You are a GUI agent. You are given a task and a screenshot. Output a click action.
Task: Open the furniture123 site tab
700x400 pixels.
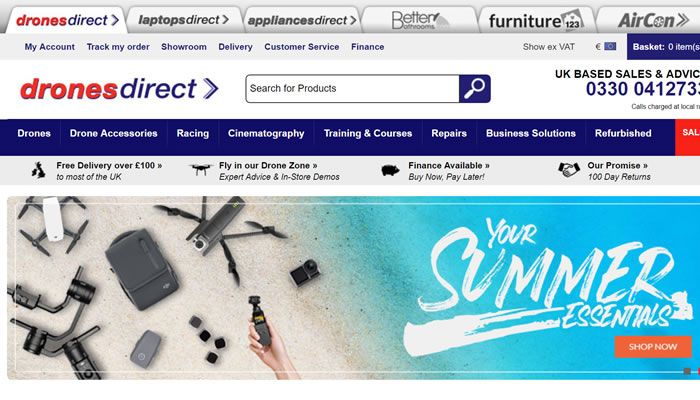click(537, 20)
